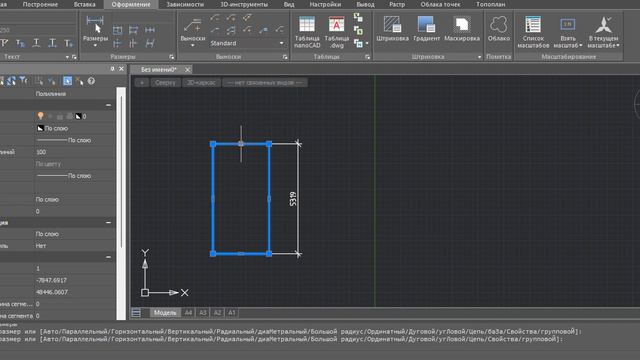640x360 pixels.
Task: Select the Облако revision cloud tool
Action: [499, 29]
